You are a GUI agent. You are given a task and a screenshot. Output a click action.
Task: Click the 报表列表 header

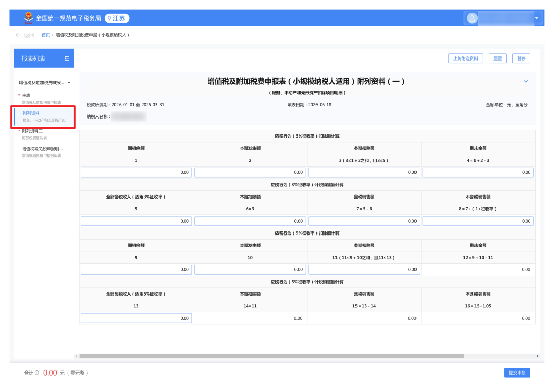coord(44,58)
